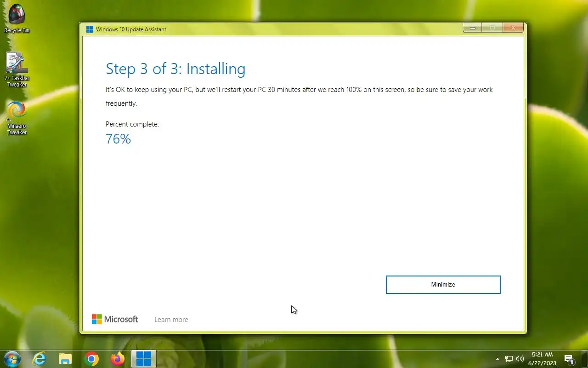Click the 76% percent complete value

118,139
